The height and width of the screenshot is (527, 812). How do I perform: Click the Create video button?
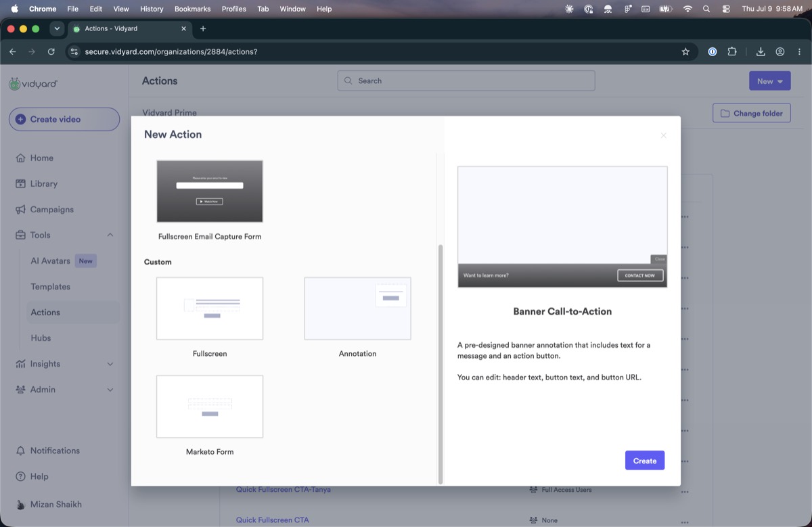click(64, 119)
